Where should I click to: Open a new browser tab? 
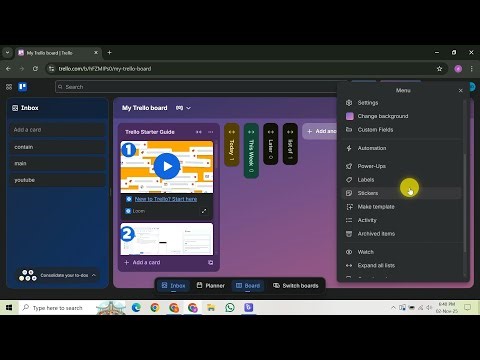[x=109, y=53]
